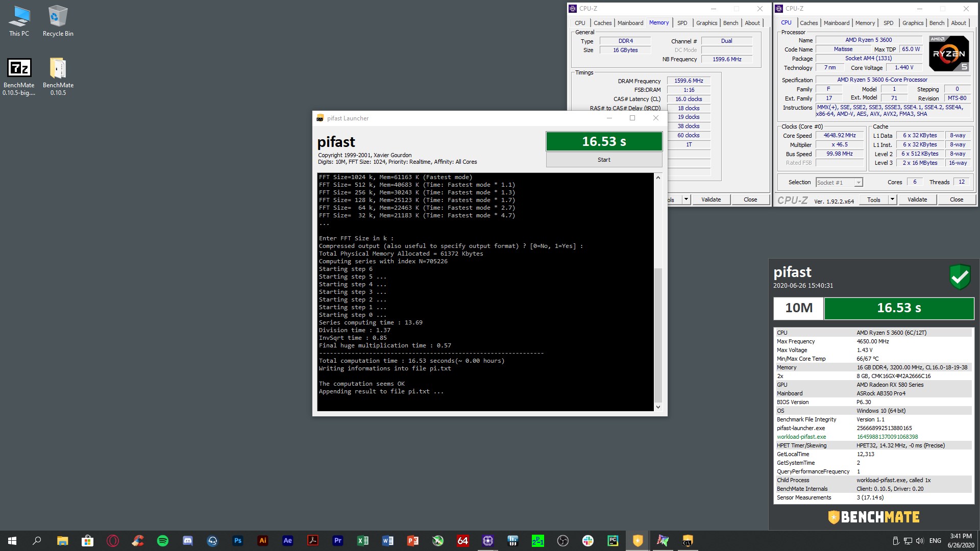Open Slack from taskbar
The width and height of the screenshot is (980, 551).
[x=587, y=541]
